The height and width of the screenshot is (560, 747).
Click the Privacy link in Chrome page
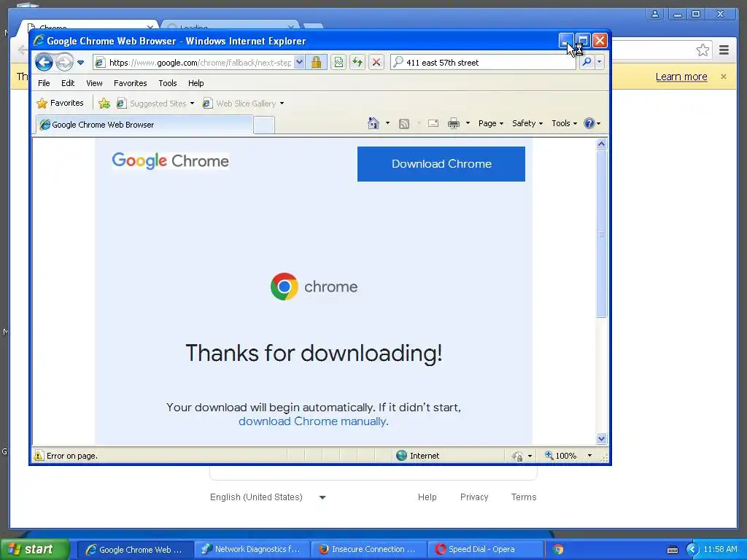click(x=474, y=497)
